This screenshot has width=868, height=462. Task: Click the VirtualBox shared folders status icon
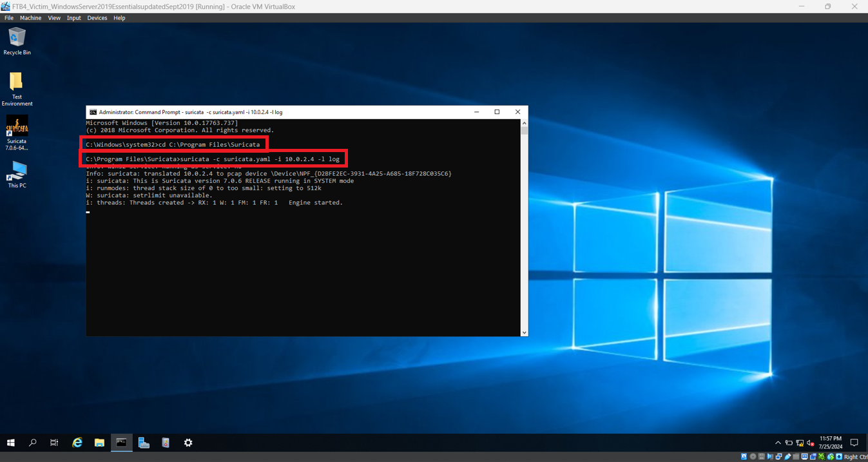click(x=796, y=457)
